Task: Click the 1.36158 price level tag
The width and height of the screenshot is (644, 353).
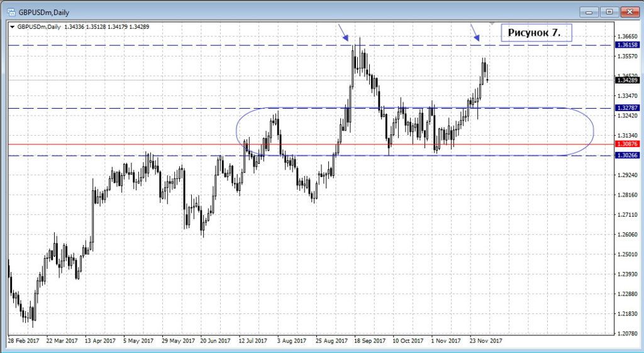Action: pyautogui.click(x=628, y=45)
